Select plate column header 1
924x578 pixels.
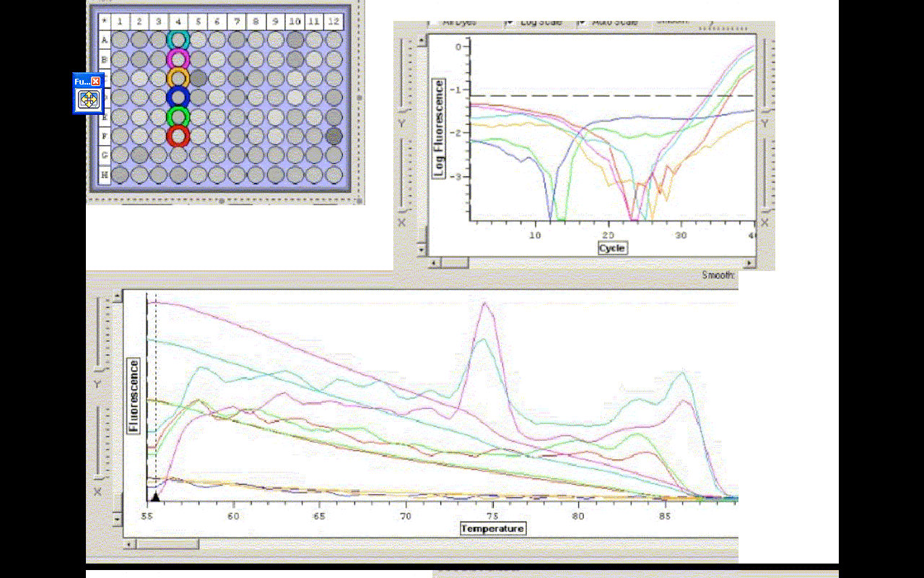[x=120, y=22]
